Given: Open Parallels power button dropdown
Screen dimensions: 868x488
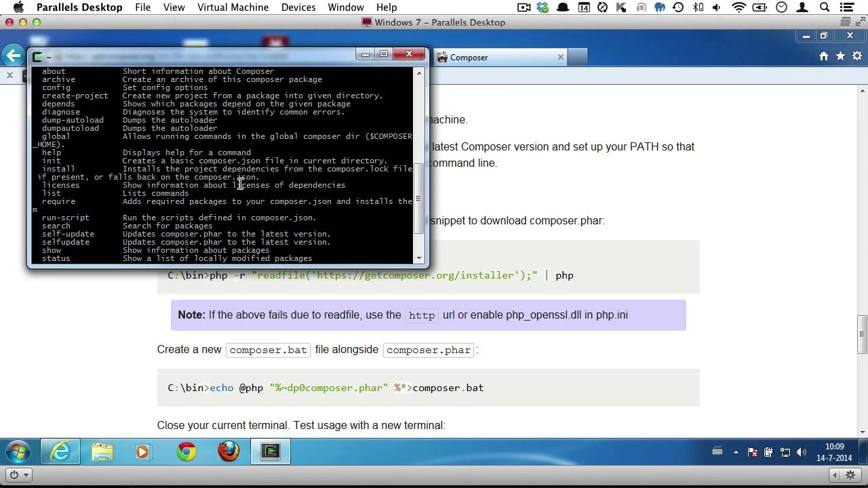Looking at the screenshot, I should click(18, 474).
